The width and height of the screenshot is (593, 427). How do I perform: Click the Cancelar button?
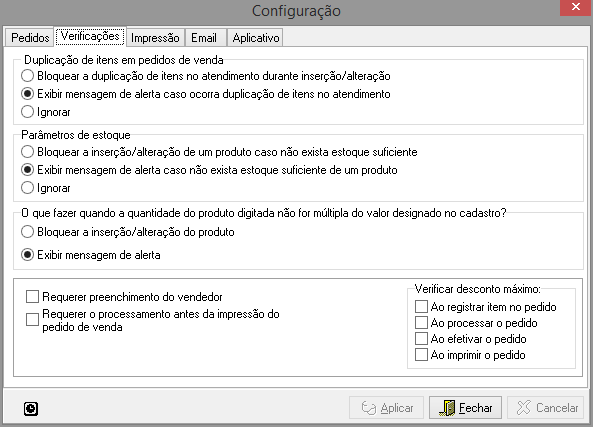point(546,408)
